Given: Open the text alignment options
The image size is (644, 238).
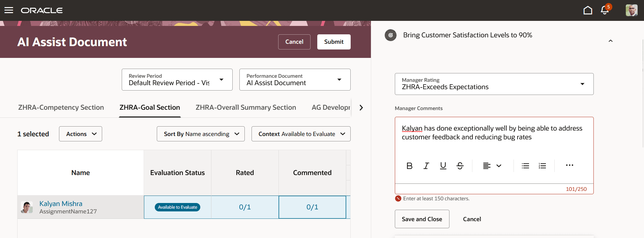Looking at the screenshot, I should [x=492, y=166].
